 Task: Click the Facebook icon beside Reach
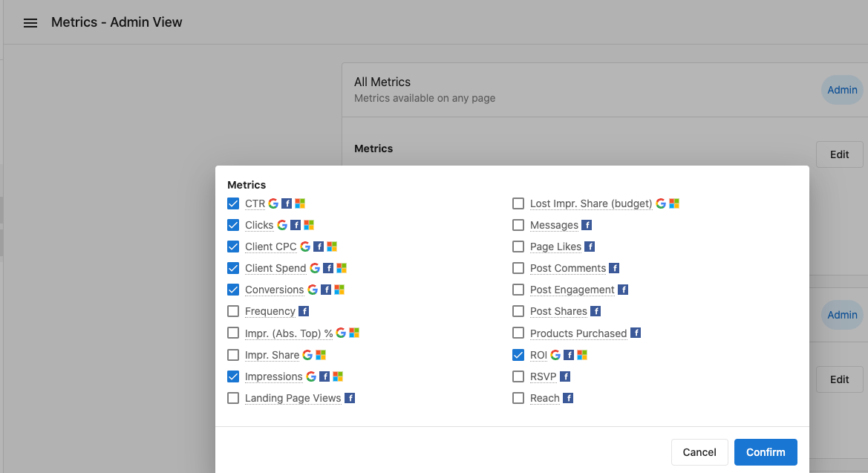coord(567,398)
